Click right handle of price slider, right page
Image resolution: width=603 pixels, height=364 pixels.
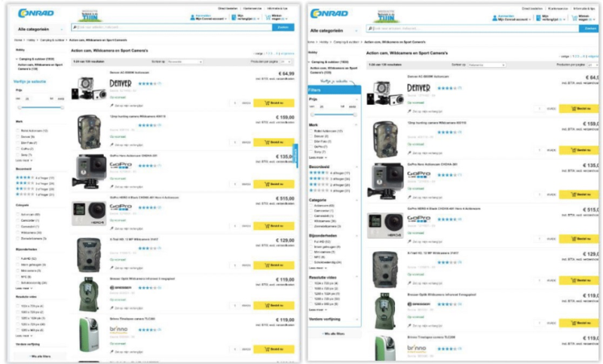354,115
